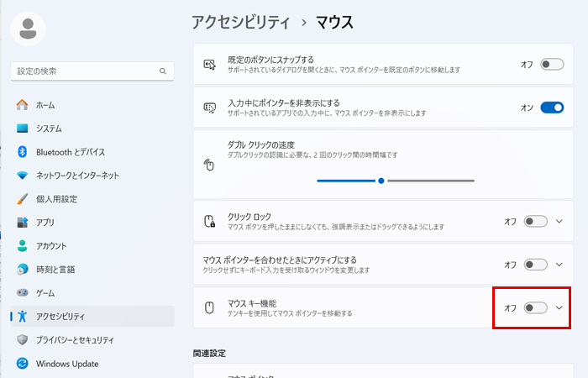Click the プライバシーとセキュリティ shield icon

click(x=22, y=339)
